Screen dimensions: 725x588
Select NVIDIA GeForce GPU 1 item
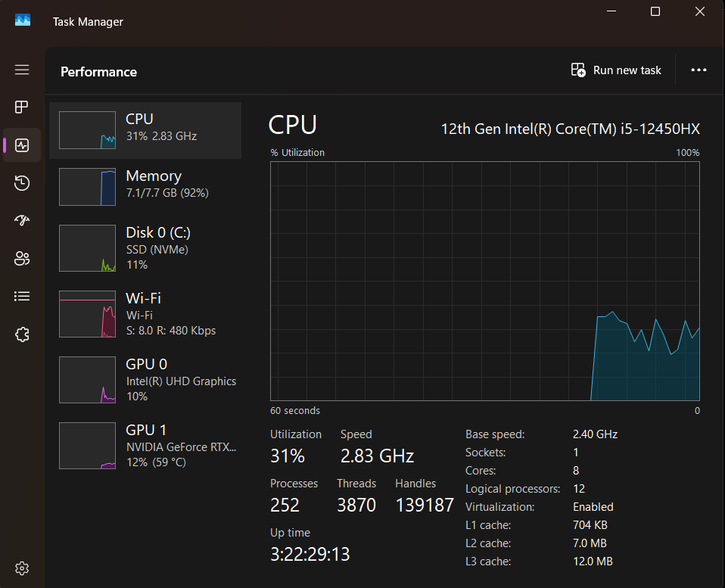click(145, 445)
